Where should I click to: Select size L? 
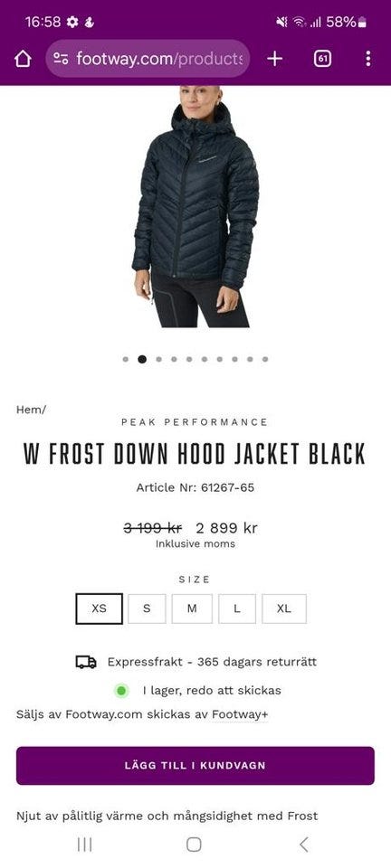[x=237, y=609]
